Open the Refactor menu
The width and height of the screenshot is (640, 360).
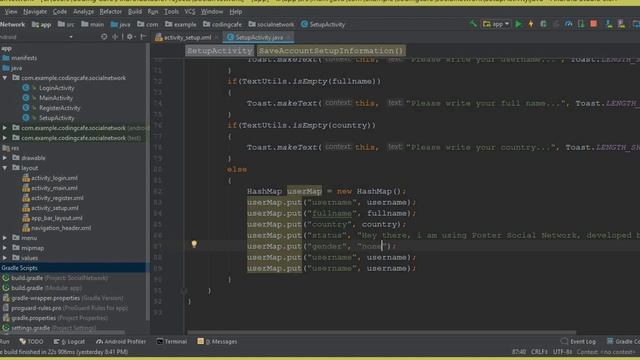click(111, 11)
